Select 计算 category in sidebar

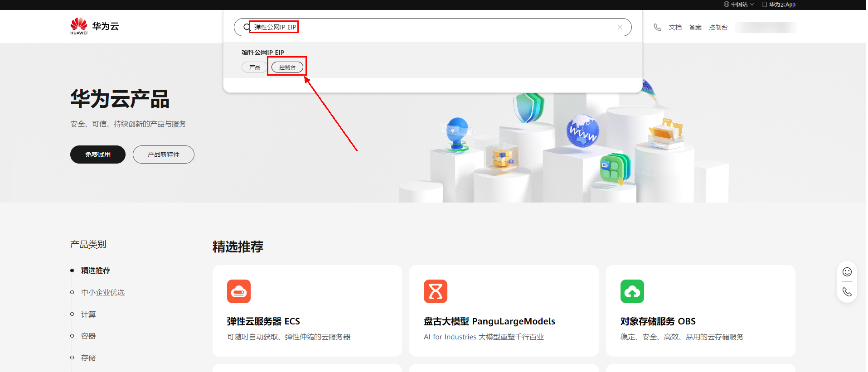[x=88, y=314]
